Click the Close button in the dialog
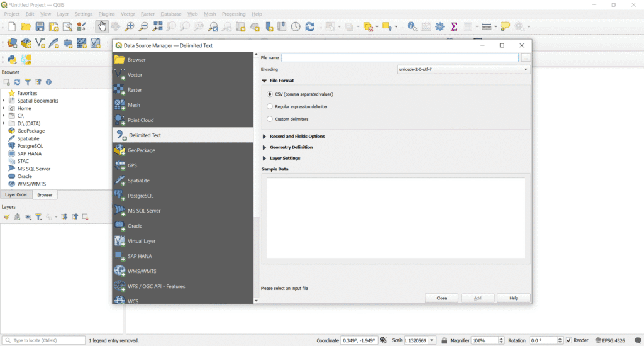Viewport: 644px width, 346px height. tap(441, 298)
